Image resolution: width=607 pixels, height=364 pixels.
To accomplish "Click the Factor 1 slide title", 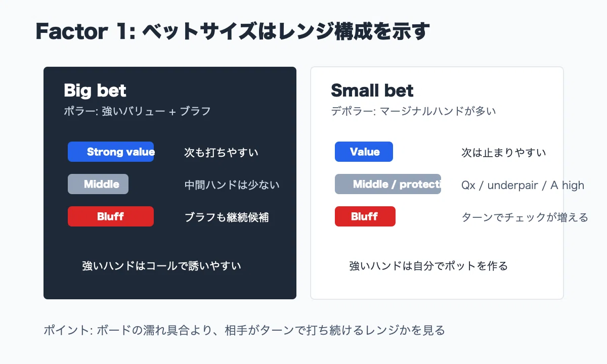I will click(233, 32).
